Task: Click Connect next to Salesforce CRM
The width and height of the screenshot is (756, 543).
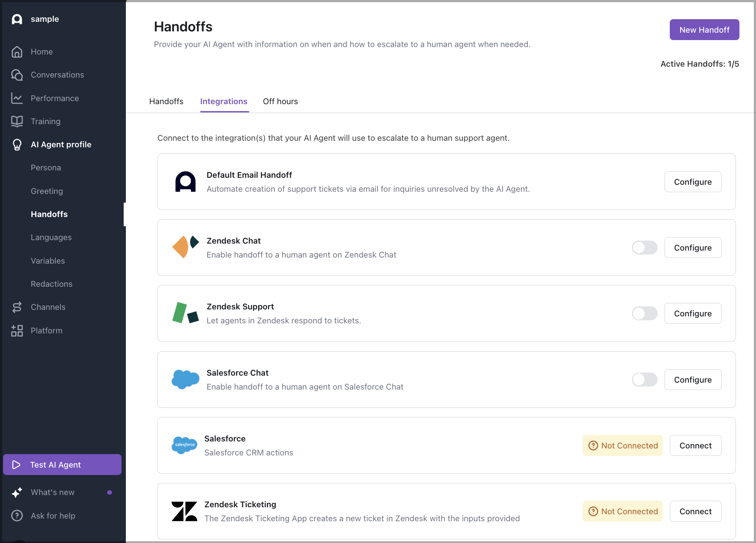Action: 695,445
